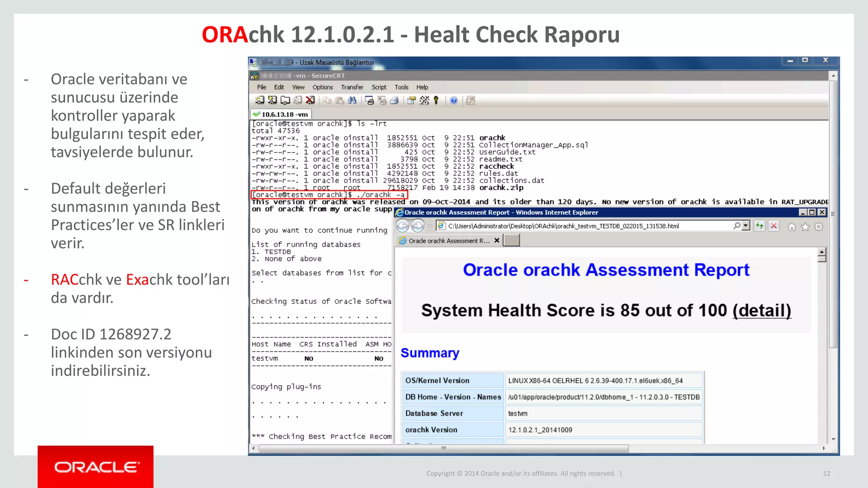Open the Options menu in SecureCRT
Image resolution: width=868 pixels, height=488 pixels.
[323, 87]
